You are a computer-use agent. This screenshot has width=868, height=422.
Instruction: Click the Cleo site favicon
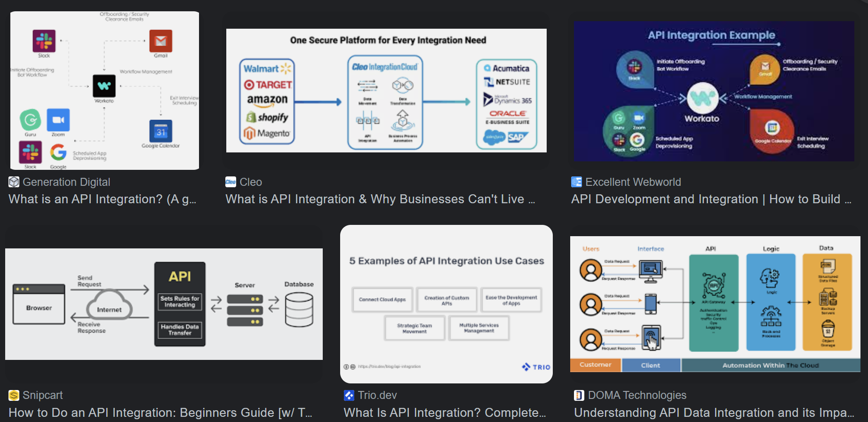coord(231,182)
